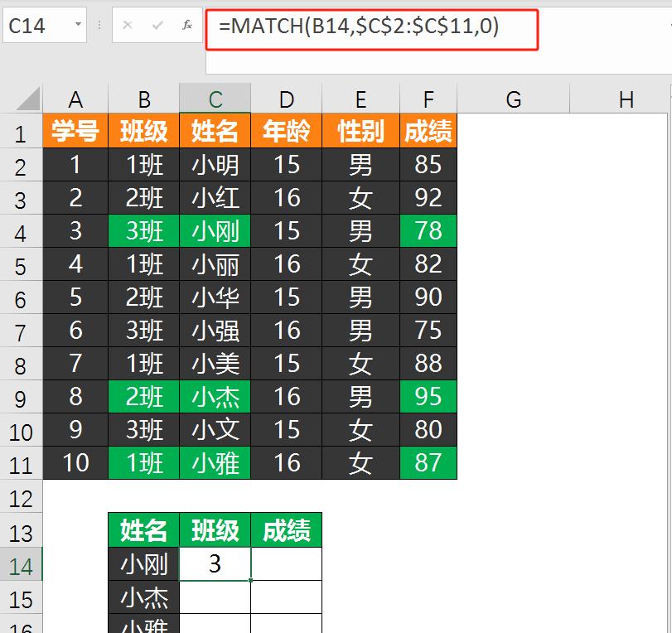
Task: Click the green score cell 95
Action: point(428,397)
